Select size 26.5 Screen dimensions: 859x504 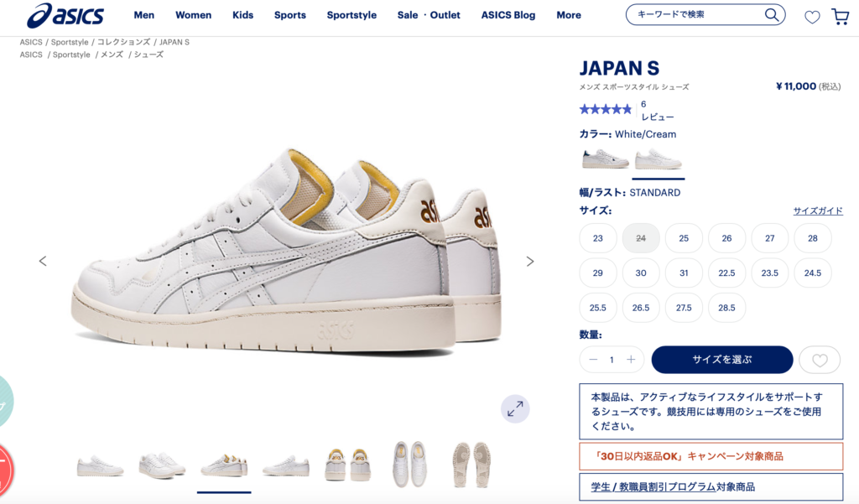click(x=640, y=308)
